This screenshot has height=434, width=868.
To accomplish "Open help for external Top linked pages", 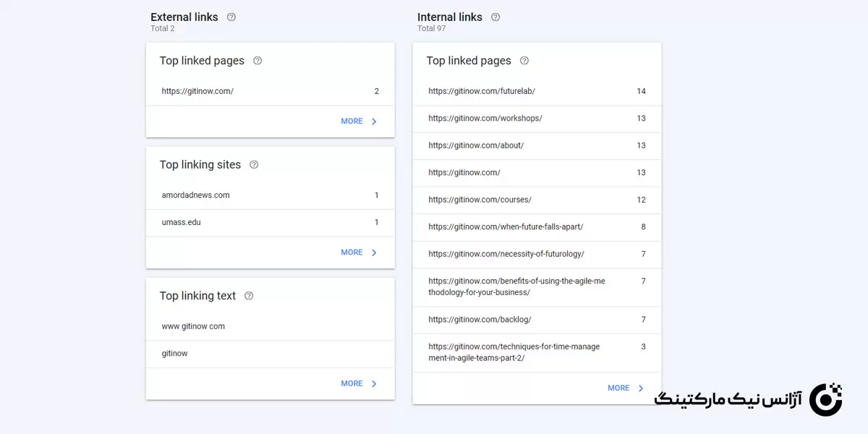I will (x=258, y=61).
